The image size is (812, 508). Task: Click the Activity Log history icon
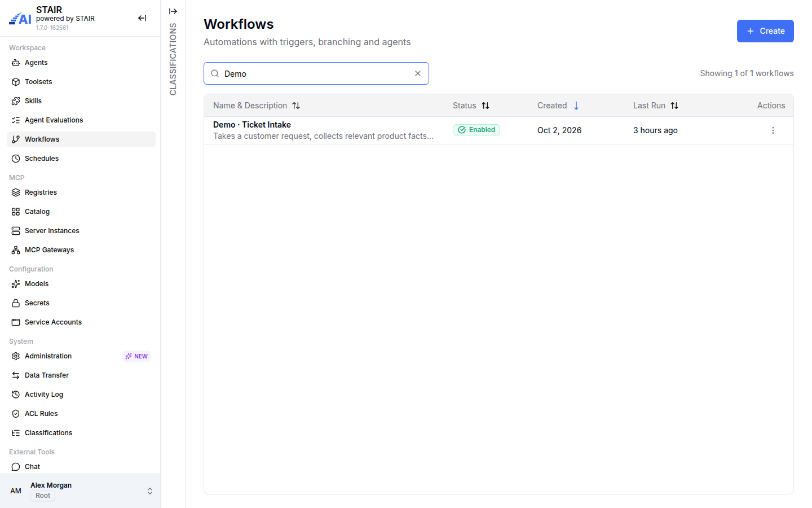(16, 395)
